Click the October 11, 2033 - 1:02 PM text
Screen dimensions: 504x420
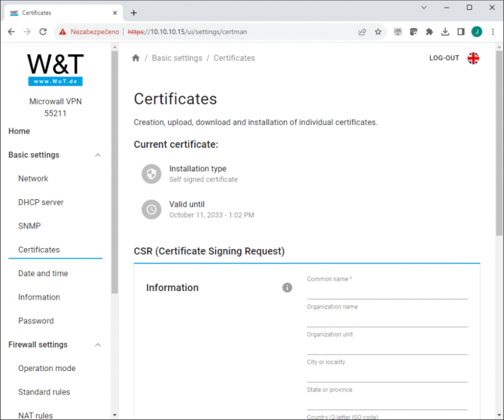coord(212,215)
